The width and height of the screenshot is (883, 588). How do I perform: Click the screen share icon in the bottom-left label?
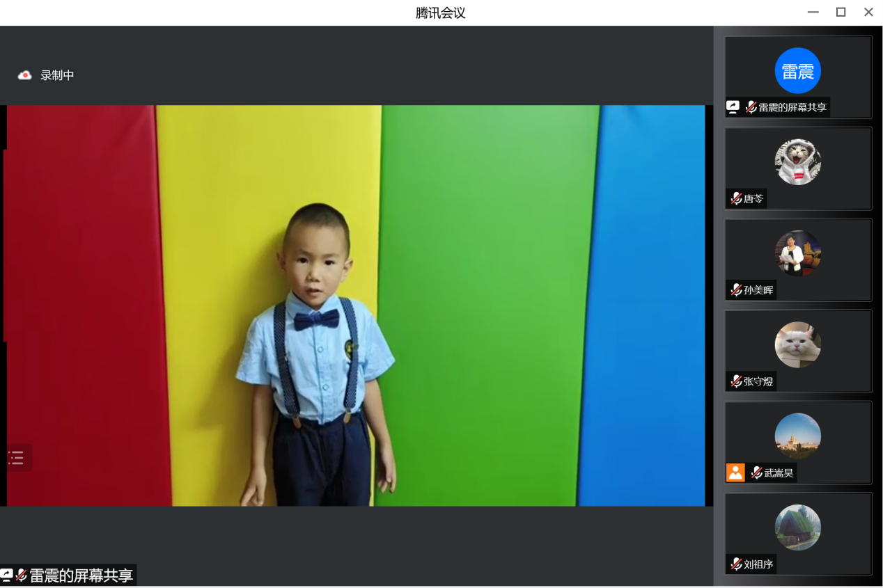(x=6, y=575)
